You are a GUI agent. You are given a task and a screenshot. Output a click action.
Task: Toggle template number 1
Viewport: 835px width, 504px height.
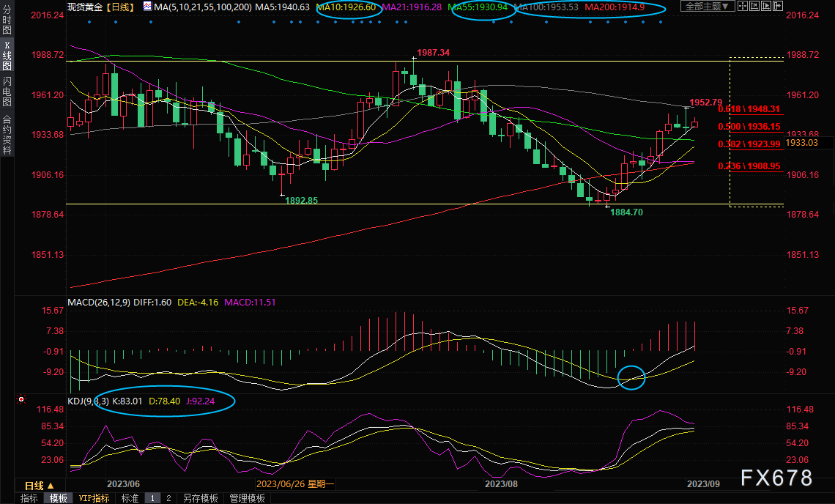[x=153, y=498]
